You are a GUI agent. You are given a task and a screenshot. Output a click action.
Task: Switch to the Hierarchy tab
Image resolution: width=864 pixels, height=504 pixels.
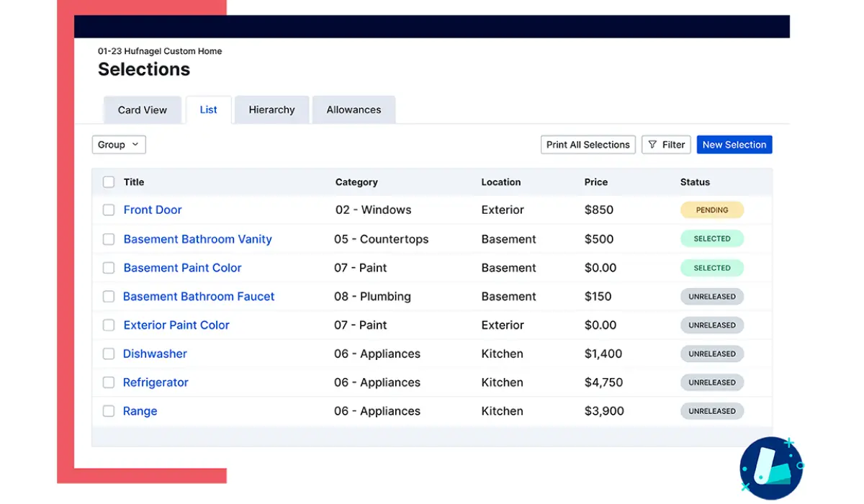(272, 110)
